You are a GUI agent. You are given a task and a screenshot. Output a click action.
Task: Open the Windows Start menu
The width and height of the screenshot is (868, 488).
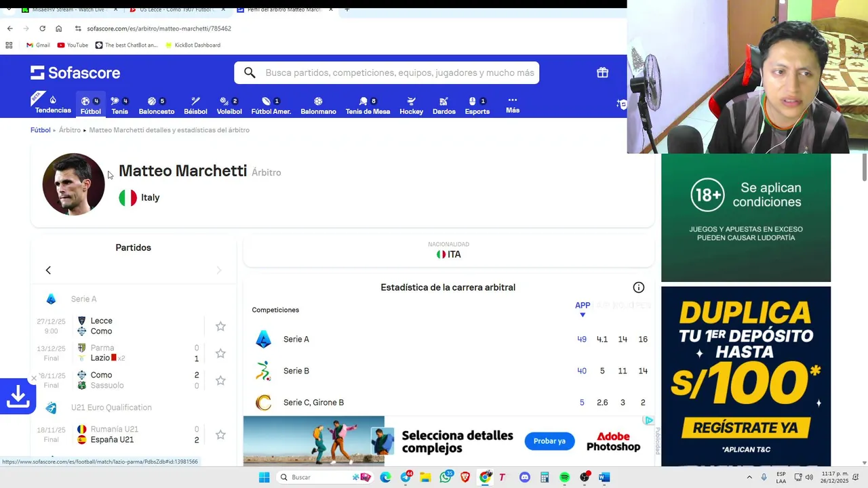click(x=264, y=477)
